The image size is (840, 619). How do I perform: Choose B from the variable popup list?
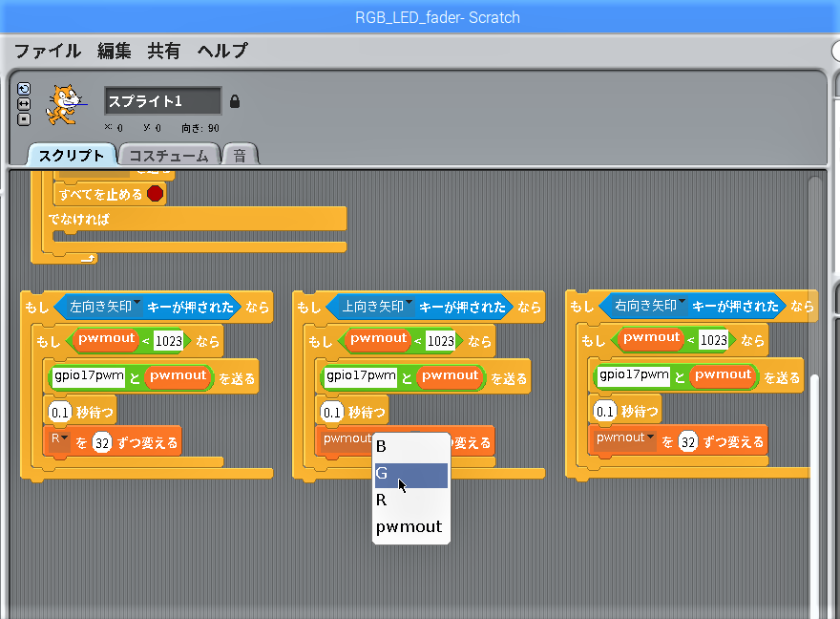pyautogui.click(x=410, y=446)
